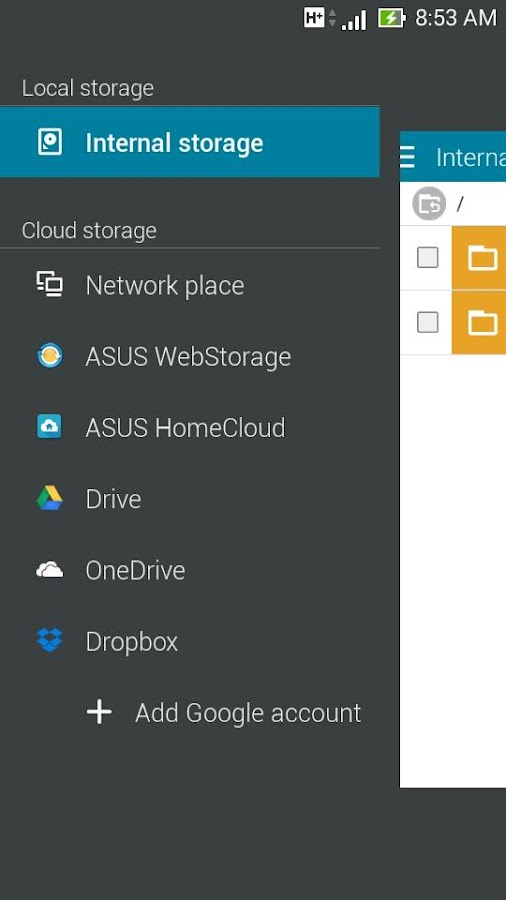The width and height of the screenshot is (506, 900).
Task: Open the Network place icon
Action: [50, 285]
